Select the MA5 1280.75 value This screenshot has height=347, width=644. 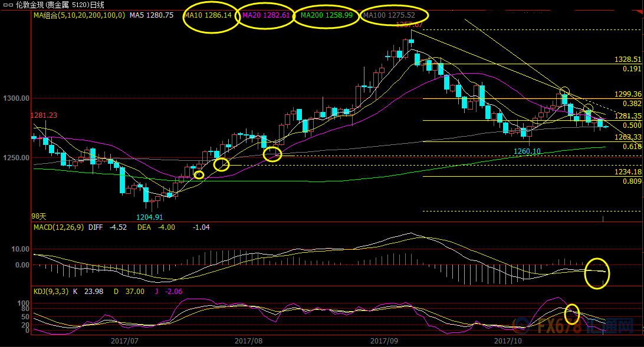tap(152, 15)
